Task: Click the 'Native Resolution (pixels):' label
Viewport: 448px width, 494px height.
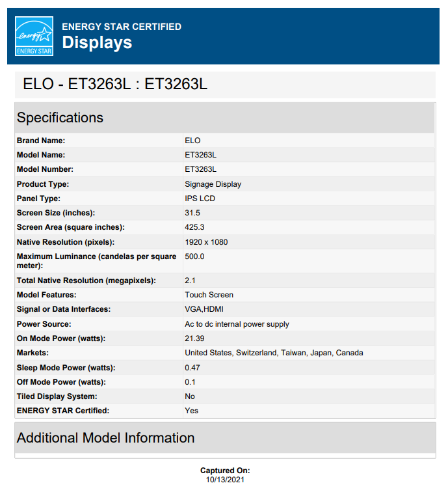Action: pyautogui.click(x=66, y=242)
